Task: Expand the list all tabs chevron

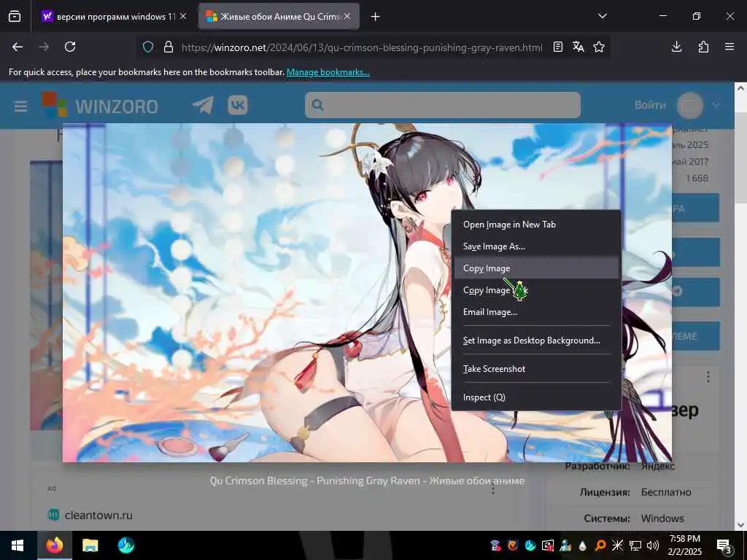Action: click(603, 16)
